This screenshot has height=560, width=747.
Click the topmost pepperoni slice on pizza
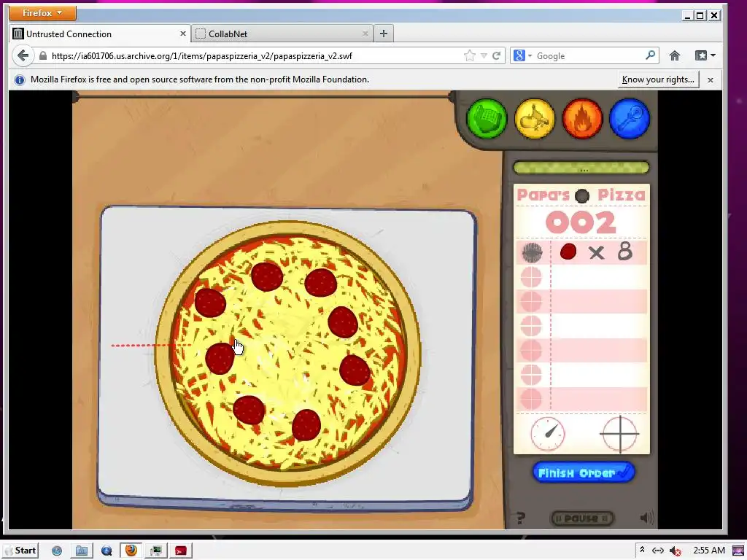267,276
